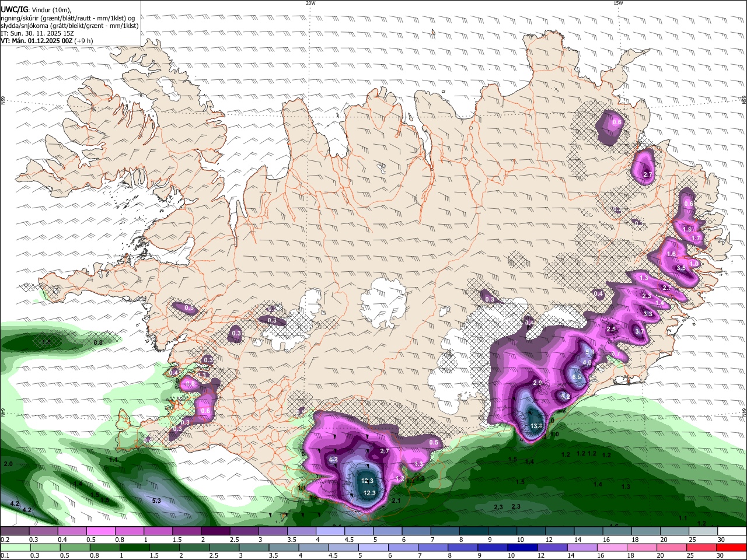747x560 pixels.
Task: Pick the bright red 30 swatch in the bottom legend row
Action: point(730,548)
